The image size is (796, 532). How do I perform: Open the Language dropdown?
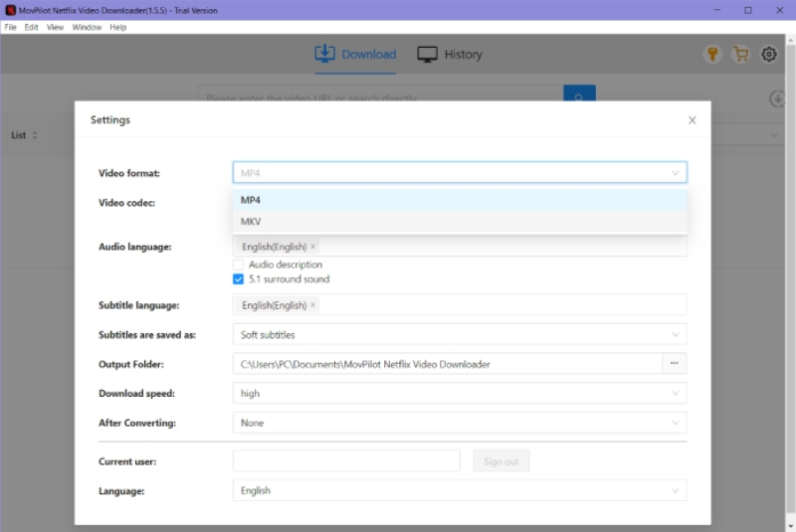click(x=460, y=490)
